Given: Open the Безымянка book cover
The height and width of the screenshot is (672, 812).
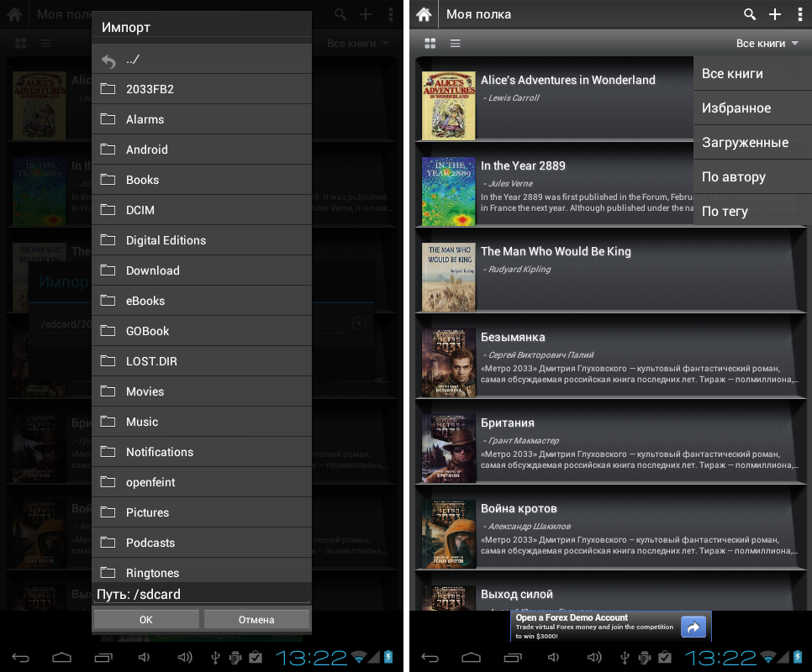Looking at the screenshot, I should (x=449, y=363).
